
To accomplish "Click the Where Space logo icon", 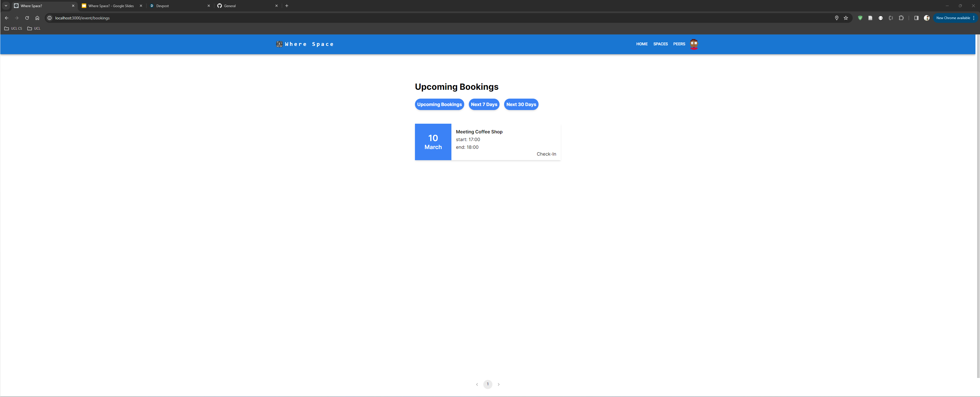I will (x=279, y=44).
